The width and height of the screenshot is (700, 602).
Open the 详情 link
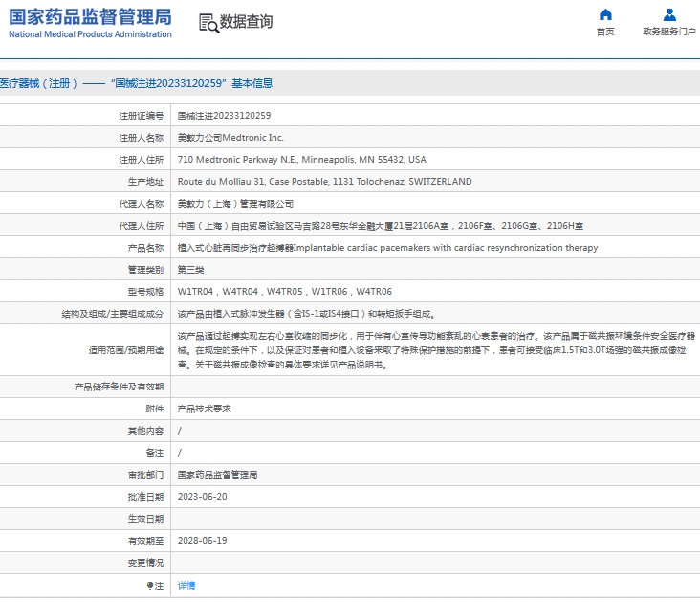coord(186,586)
